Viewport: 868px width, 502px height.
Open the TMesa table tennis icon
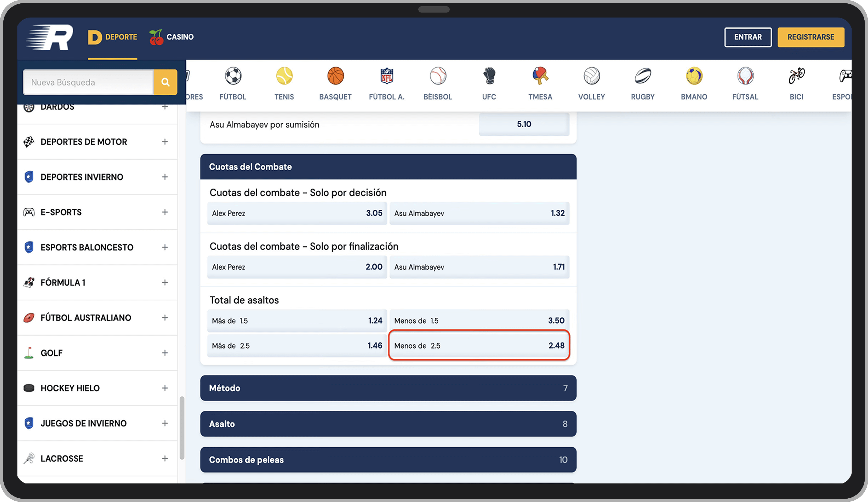[540, 76]
